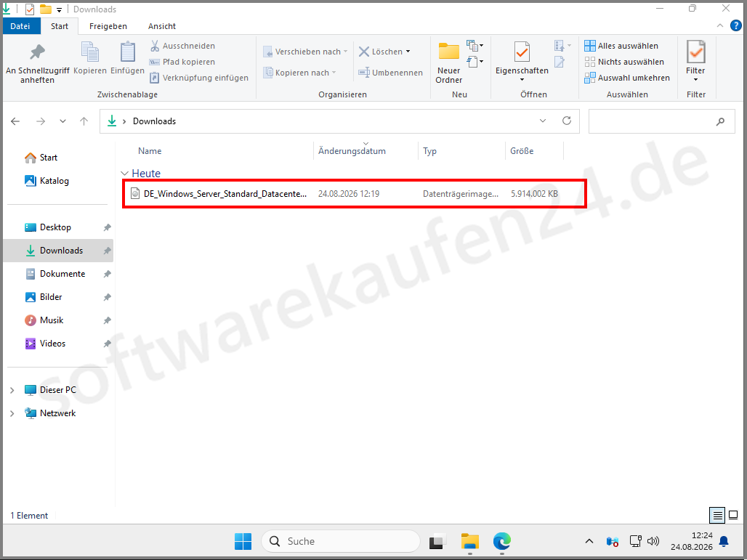Click Verknüpfung einfügen command
Viewport: 747px width, 560px height.
click(199, 78)
